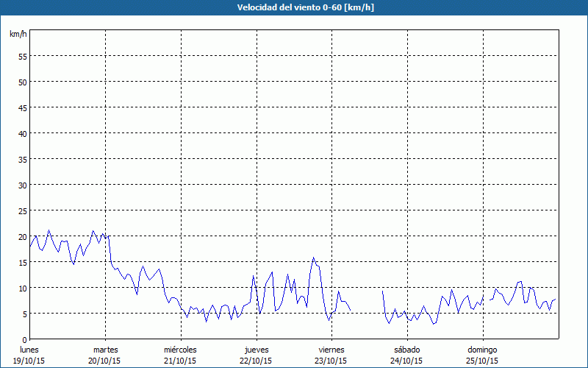Image resolution: width=588 pixels, height=368 pixels.
Task: Click the "miércoles" day label
Action: pos(180,350)
